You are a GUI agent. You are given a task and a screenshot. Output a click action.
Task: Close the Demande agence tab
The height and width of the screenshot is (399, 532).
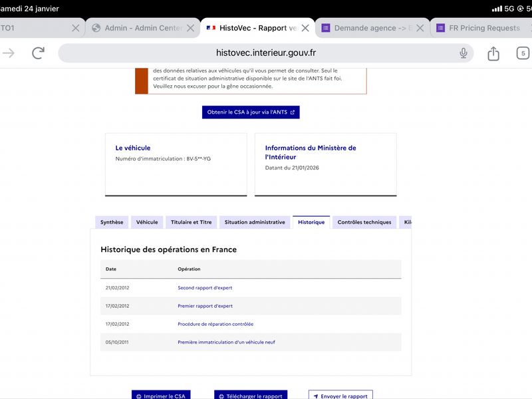tap(420, 28)
